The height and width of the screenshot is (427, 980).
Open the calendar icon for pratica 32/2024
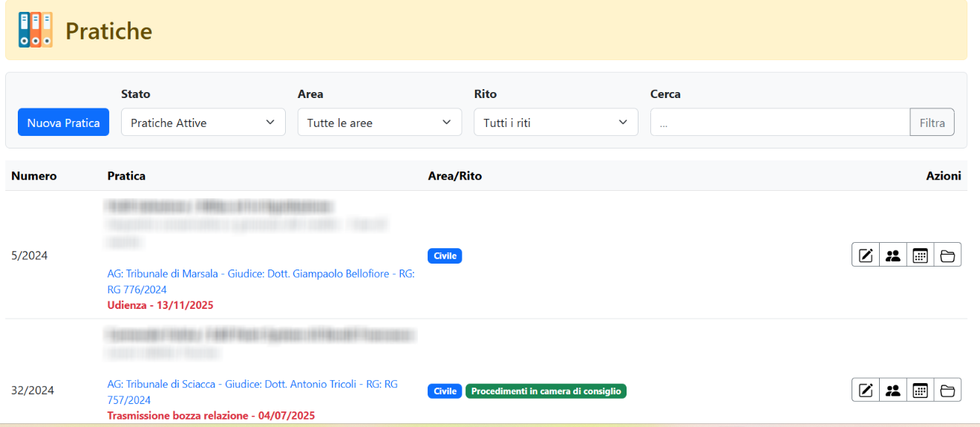coord(921,390)
